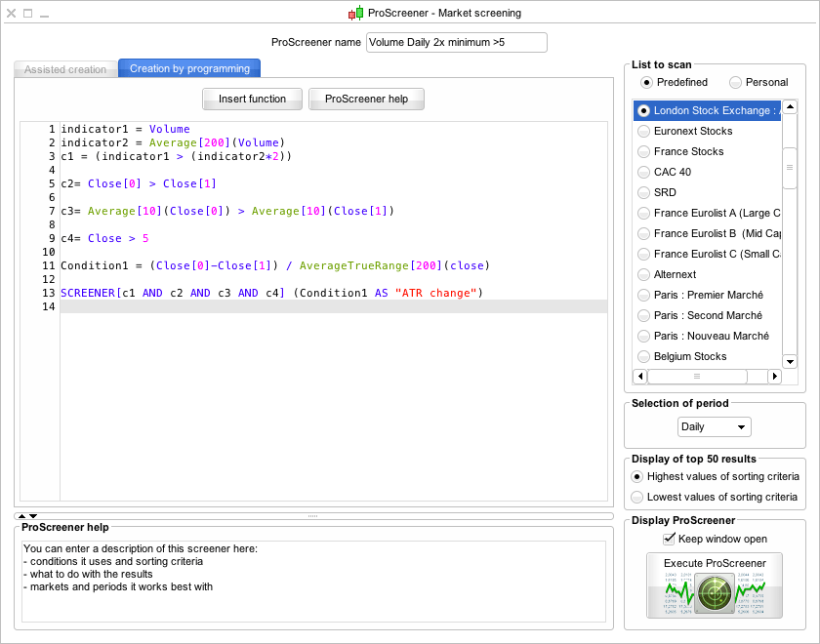Switch to the Assisted creation tab

click(x=65, y=69)
